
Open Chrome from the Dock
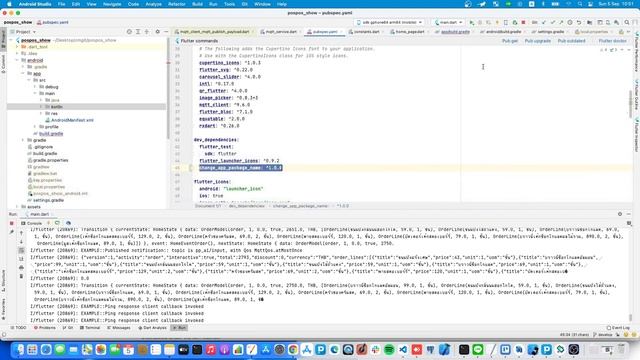click(x=293, y=350)
